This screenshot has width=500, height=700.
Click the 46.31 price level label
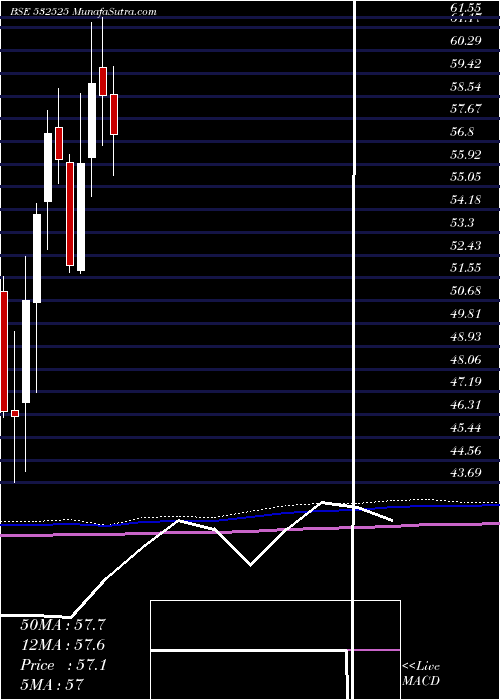(466, 405)
